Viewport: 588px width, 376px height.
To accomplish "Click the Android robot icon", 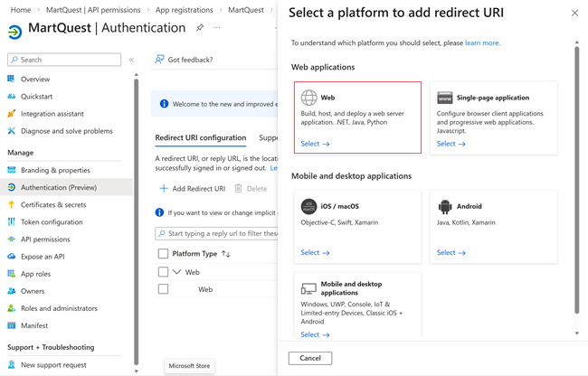I will point(445,206).
